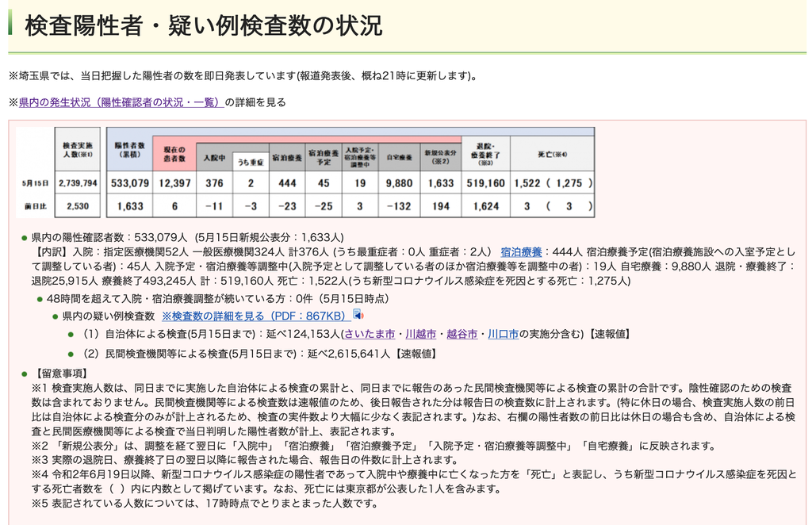Click table cell 12,397

(x=174, y=183)
